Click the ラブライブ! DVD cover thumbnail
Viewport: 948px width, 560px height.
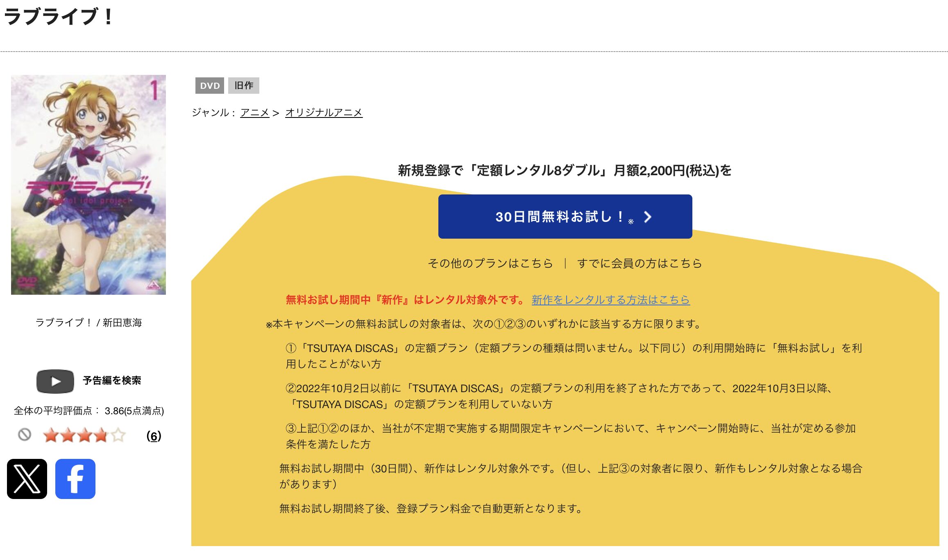88,185
